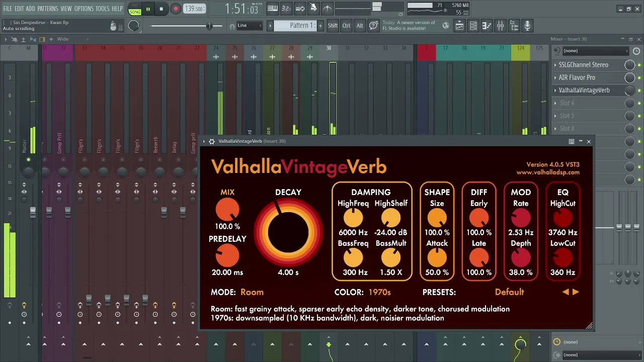Open the Mixer view icon
The height and width of the screenshot is (362, 644).
[x=500, y=25]
